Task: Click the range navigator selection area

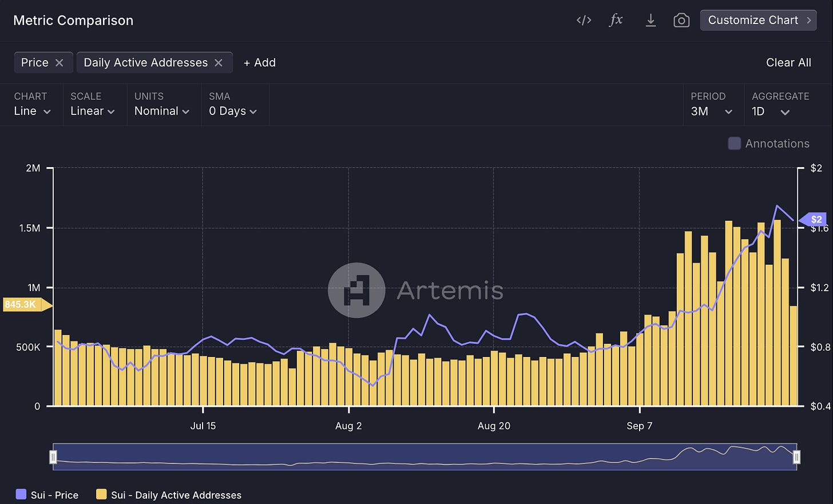Action: (x=425, y=457)
